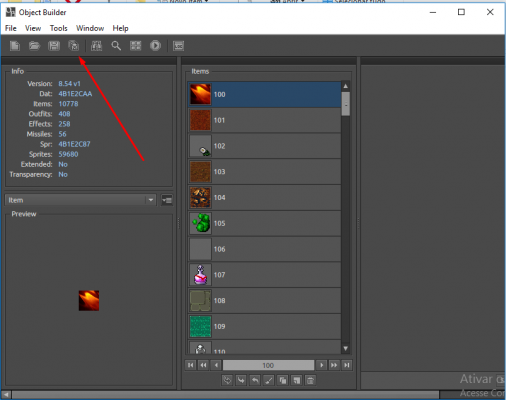Click the Transparency value No
This screenshot has width=506, height=400.
click(63, 174)
